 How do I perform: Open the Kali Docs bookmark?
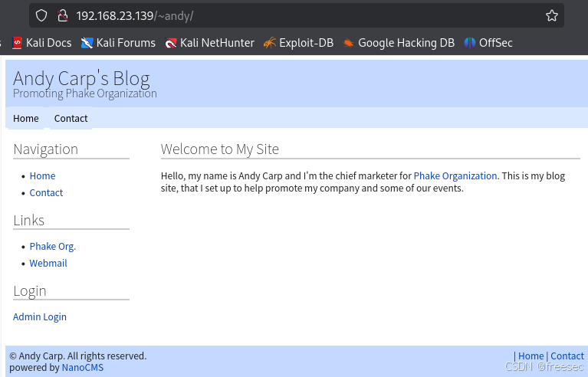point(41,43)
